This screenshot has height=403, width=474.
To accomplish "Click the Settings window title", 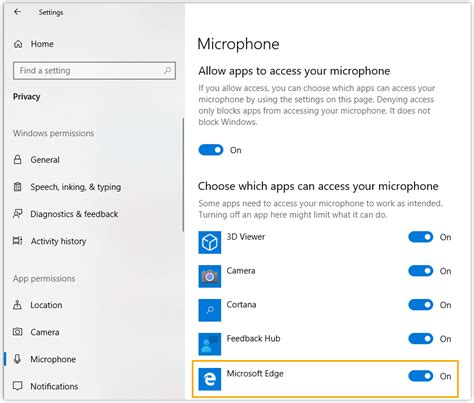I will coord(51,12).
